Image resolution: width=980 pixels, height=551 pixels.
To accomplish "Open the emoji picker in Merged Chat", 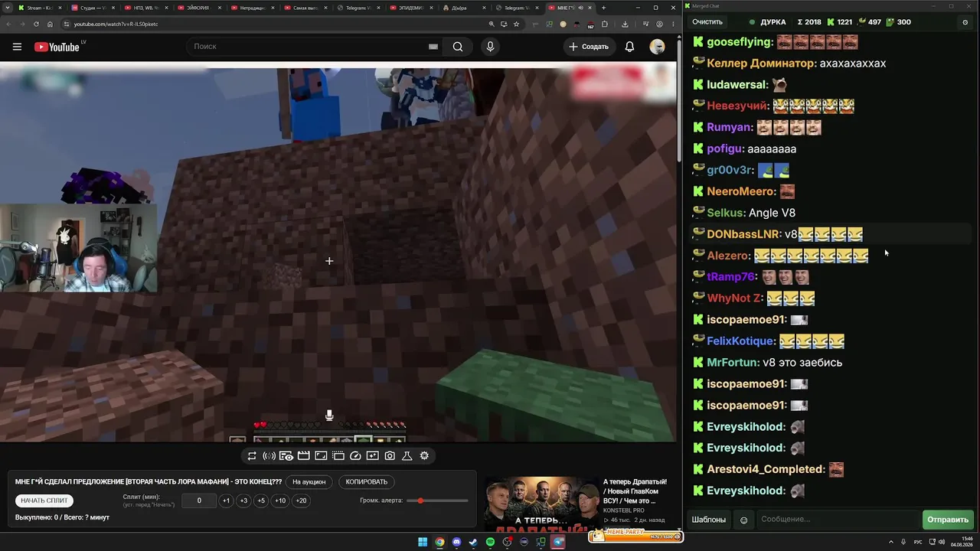I will [743, 520].
